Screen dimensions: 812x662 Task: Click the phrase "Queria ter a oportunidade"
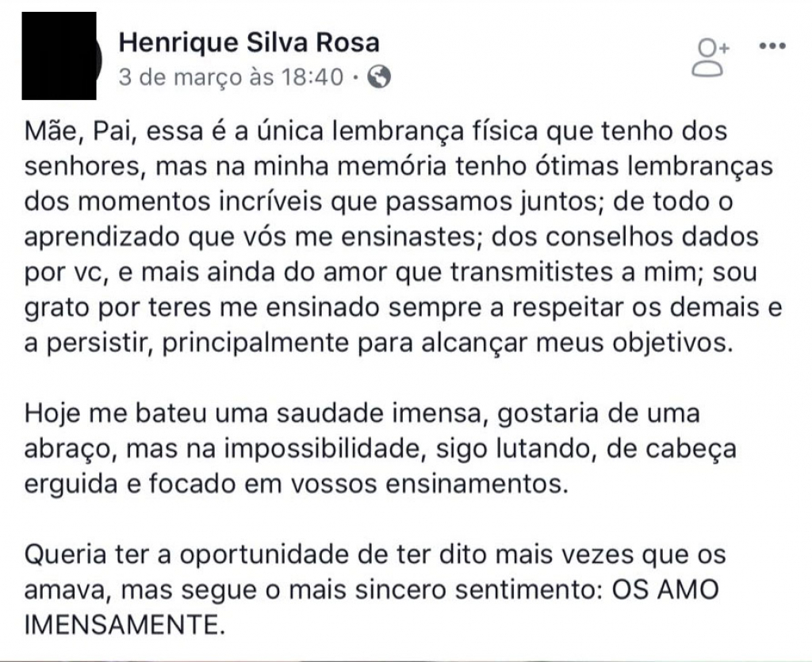point(186,555)
